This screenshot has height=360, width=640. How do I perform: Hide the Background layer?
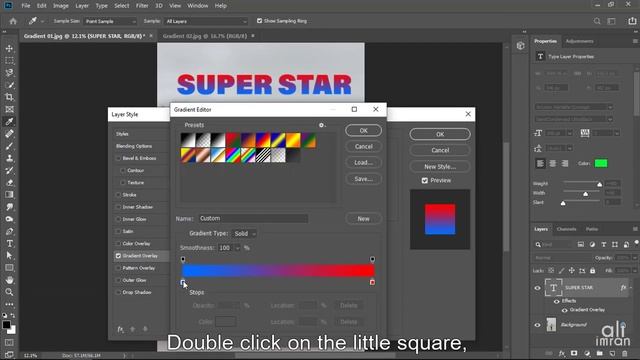(x=537, y=325)
